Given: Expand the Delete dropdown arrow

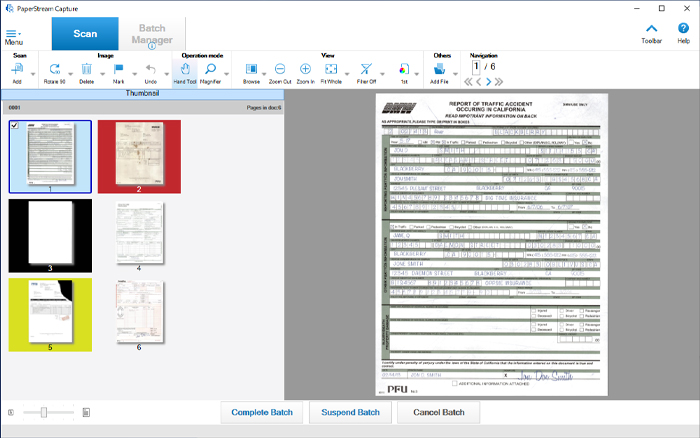Looking at the screenshot, I should click(x=102, y=74).
